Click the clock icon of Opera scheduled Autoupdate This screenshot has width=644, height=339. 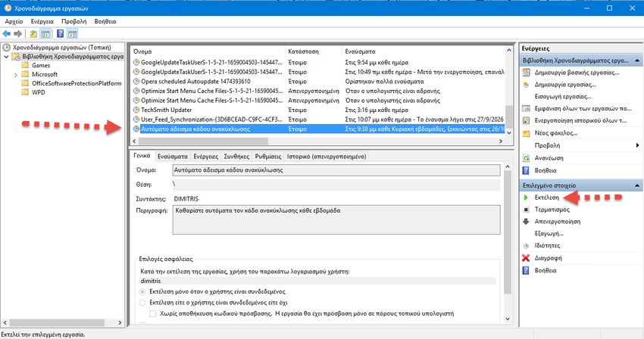pyautogui.click(x=136, y=81)
